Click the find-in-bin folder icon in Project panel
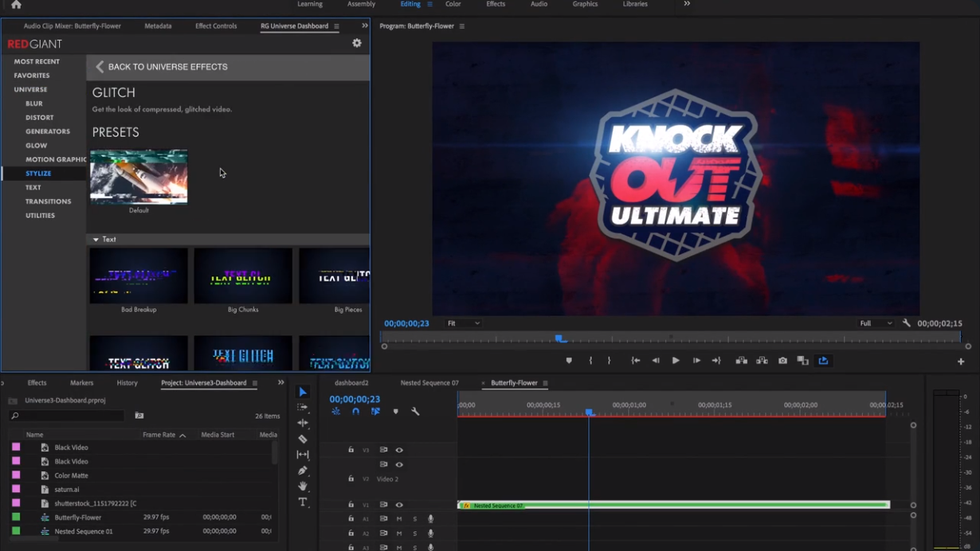 click(139, 416)
